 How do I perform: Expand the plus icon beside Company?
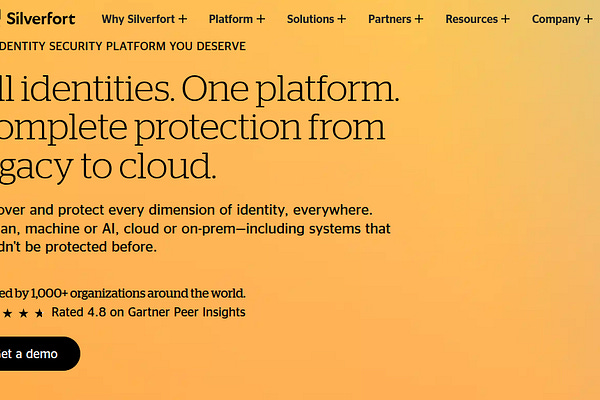coord(589,19)
